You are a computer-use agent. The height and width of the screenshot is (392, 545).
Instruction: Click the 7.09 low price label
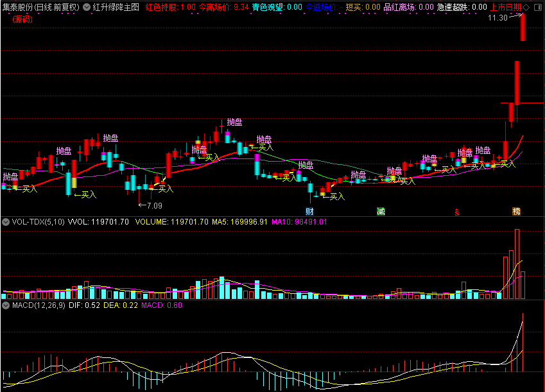(154, 206)
